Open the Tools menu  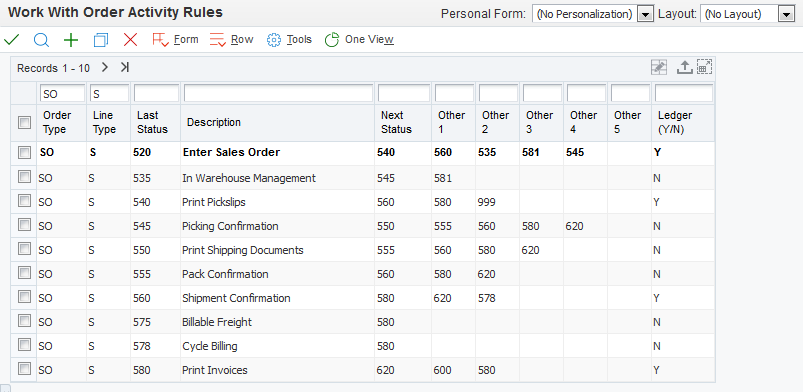click(x=289, y=39)
